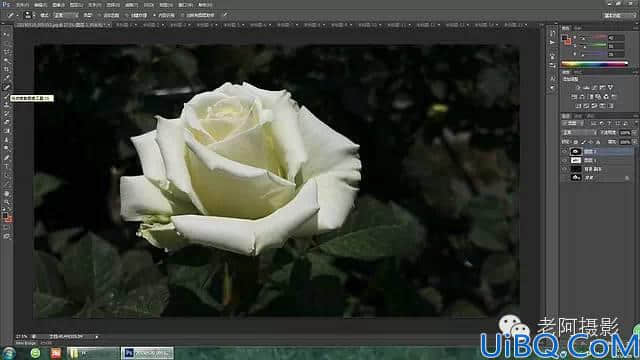Screen dimensions: 640x360
Task: Hide the top layer 图层 2
Action: point(564,151)
